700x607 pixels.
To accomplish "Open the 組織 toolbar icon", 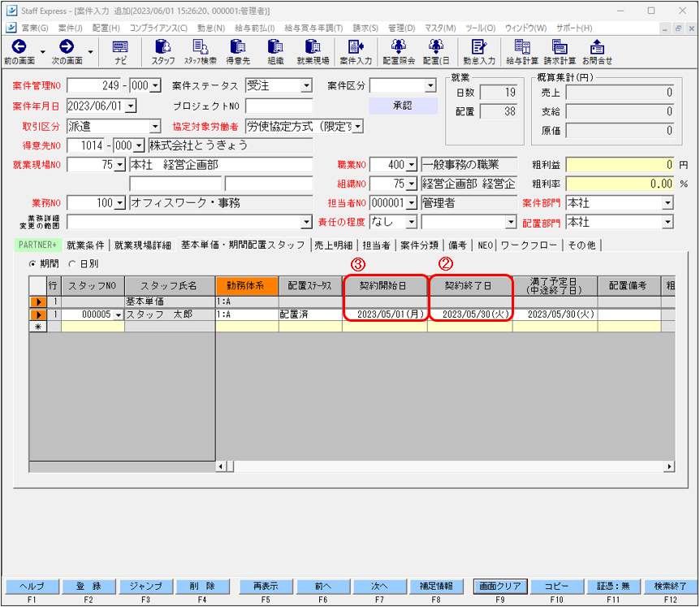I will click(x=275, y=52).
